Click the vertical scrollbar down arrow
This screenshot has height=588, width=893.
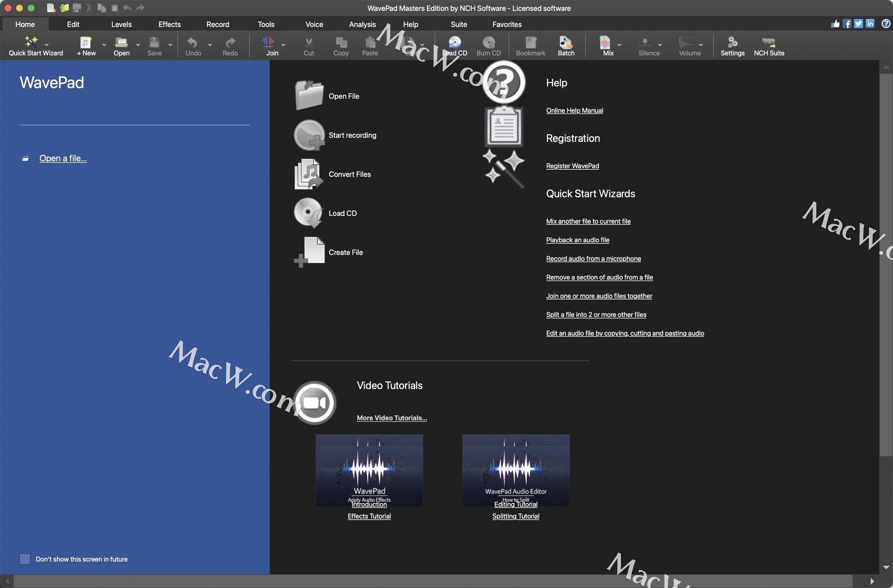tap(886, 568)
